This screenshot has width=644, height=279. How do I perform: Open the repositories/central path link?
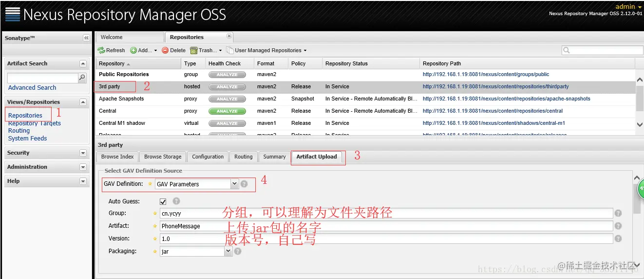[x=492, y=111]
